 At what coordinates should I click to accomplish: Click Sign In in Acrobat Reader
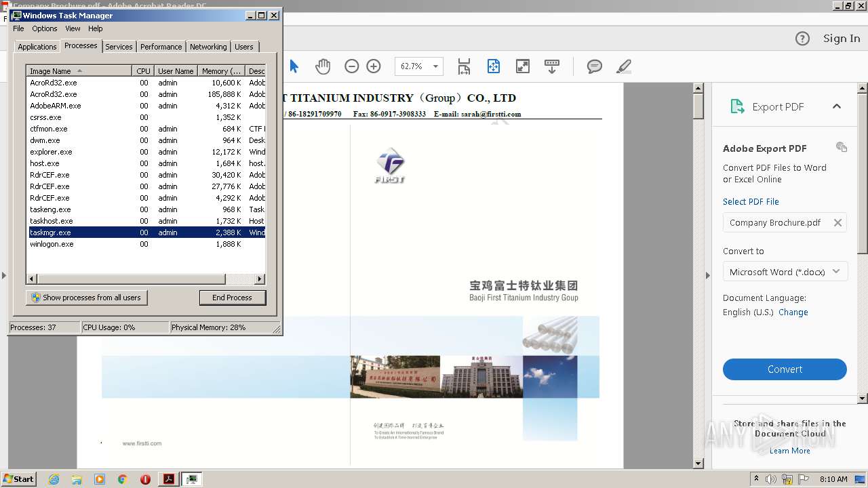click(842, 39)
